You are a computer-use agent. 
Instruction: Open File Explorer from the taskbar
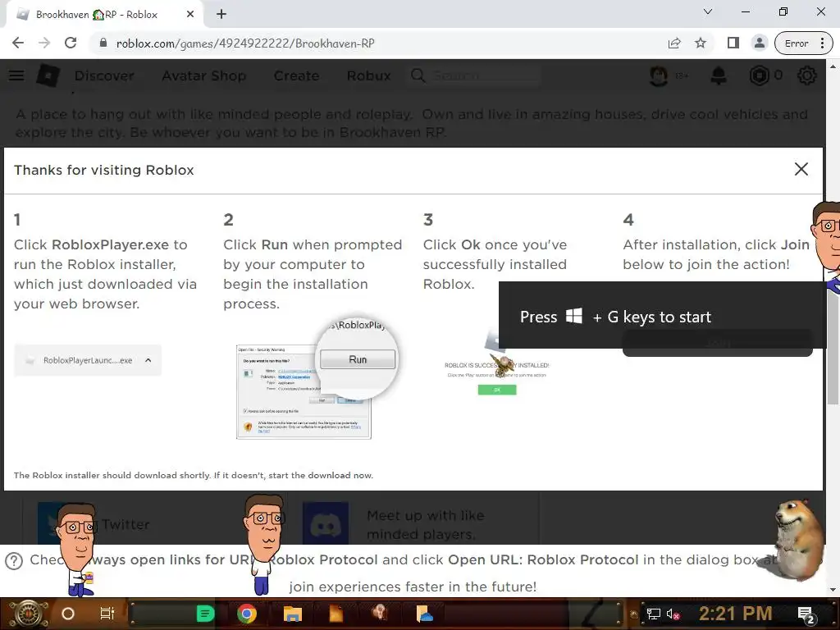tap(293, 614)
